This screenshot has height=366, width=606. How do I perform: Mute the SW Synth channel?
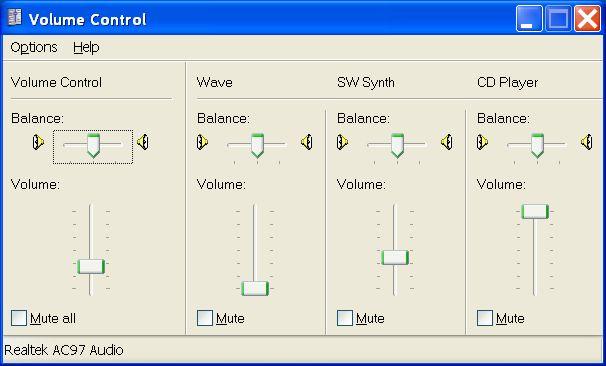click(345, 318)
